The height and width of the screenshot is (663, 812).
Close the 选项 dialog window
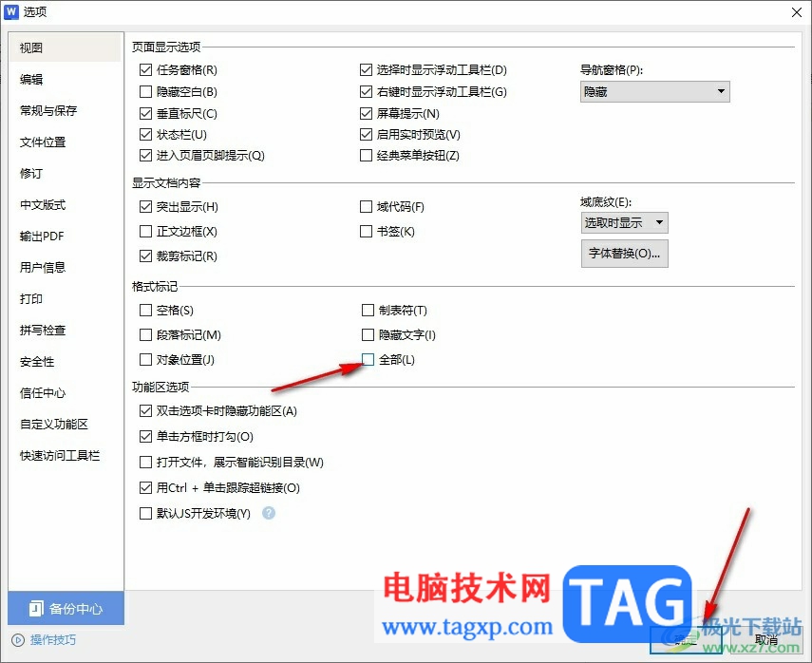[797, 12]
